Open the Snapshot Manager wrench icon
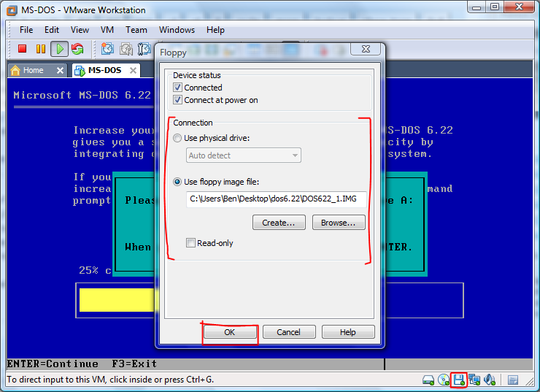The height and width of the screenshot is (392, 540). coord(144,49)
